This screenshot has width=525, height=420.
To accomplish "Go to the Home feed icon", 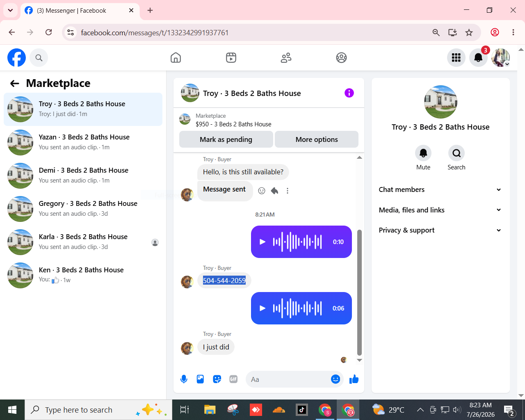I will (176, 58).
